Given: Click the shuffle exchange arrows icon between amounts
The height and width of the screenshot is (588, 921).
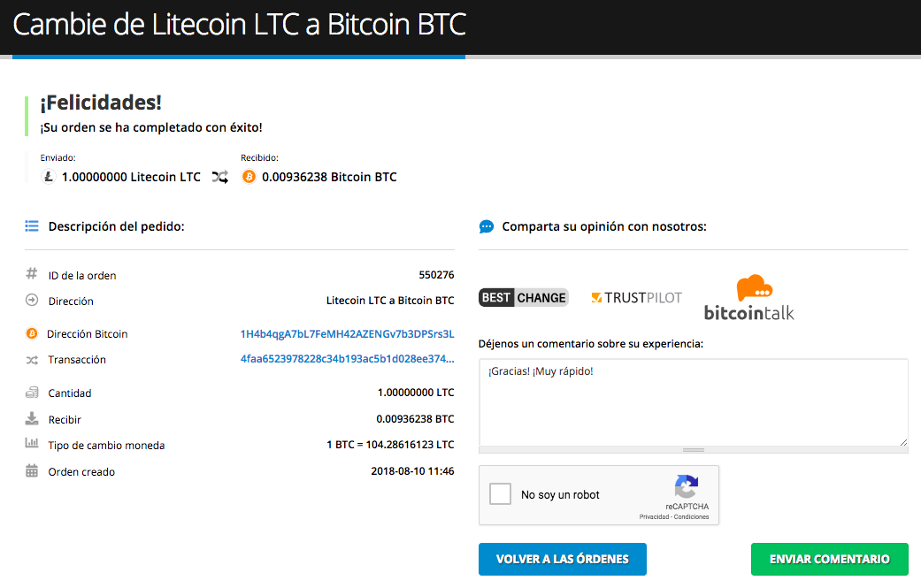Looking at the screenshot, I should pos(220,177).
